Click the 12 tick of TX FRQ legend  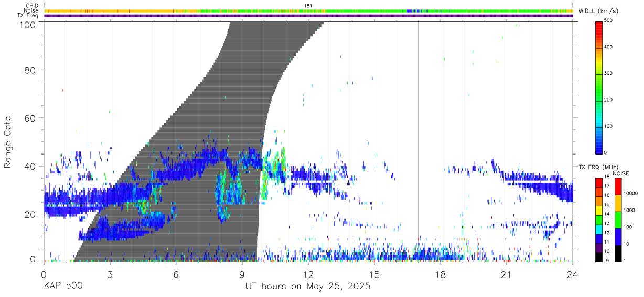point(607,232)
